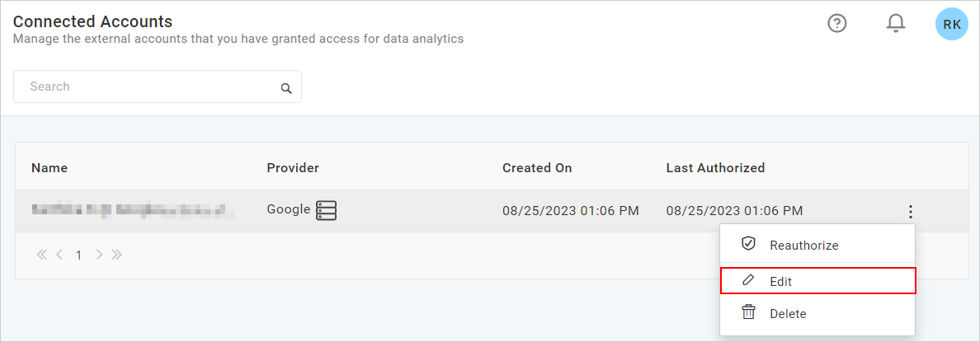Go to the previous page

59,255
